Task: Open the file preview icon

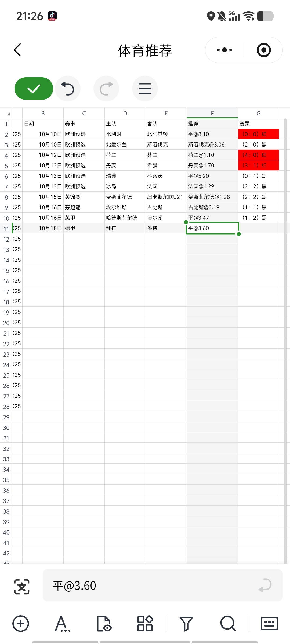Action: tap(104, 623)
